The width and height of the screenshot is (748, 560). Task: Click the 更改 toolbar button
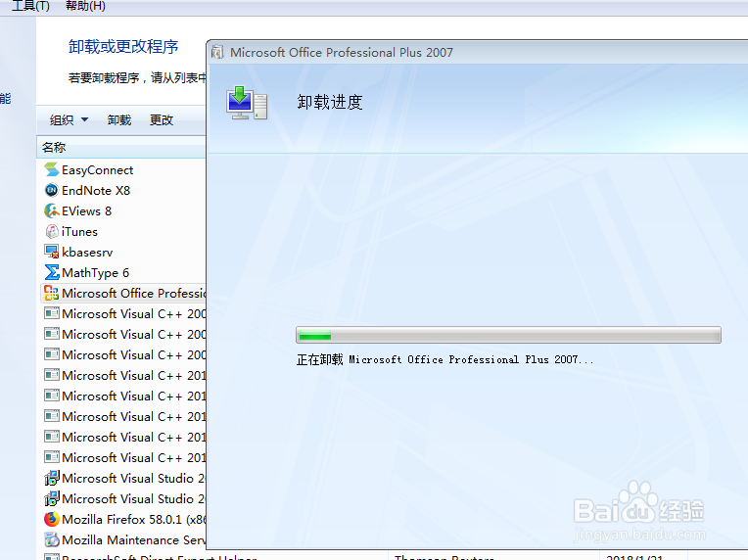[162, 119]
